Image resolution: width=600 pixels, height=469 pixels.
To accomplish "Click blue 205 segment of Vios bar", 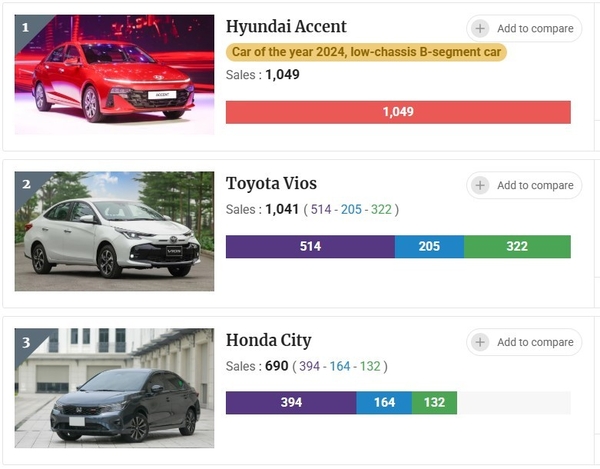I will point(429,247).
